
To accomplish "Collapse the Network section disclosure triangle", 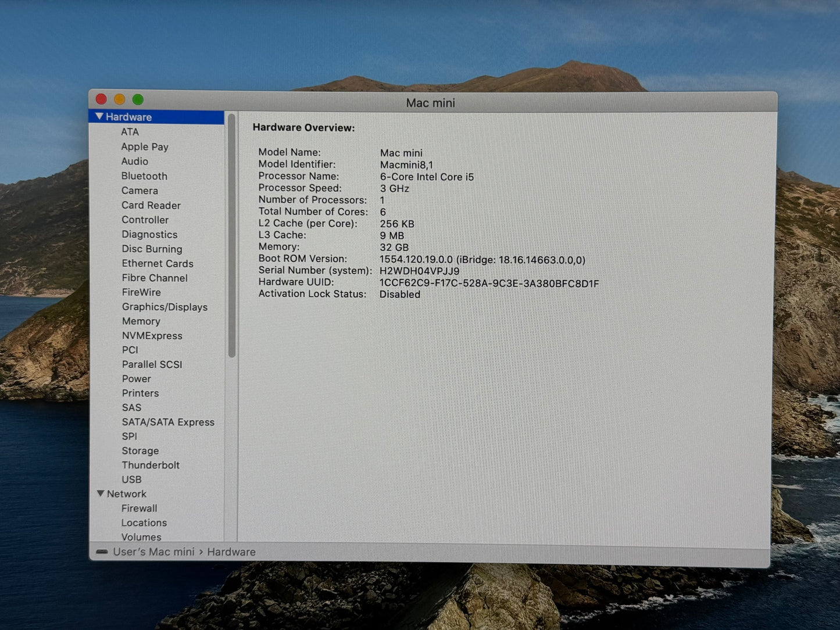I will click(100, 493).
